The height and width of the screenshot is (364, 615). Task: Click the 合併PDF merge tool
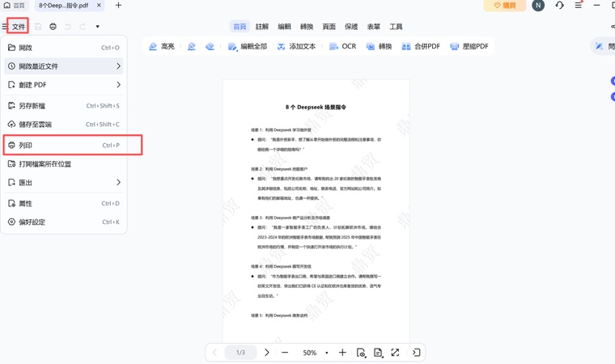point(421,46)
